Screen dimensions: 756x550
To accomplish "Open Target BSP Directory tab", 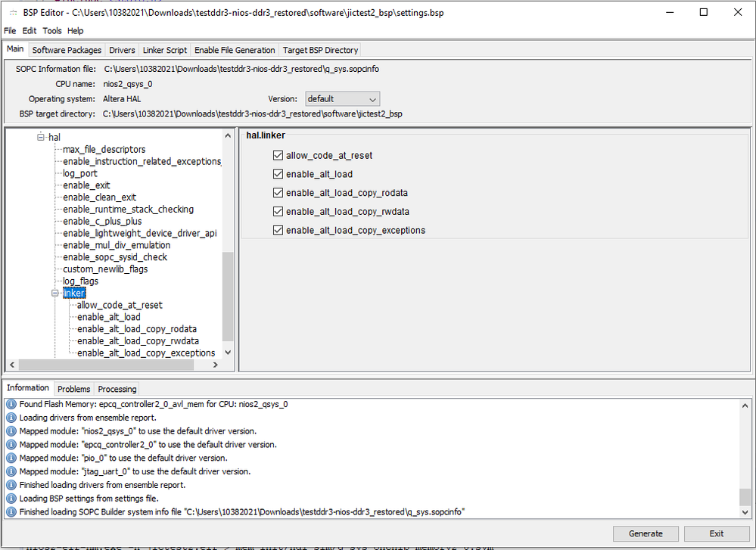I will click(320, 50).
